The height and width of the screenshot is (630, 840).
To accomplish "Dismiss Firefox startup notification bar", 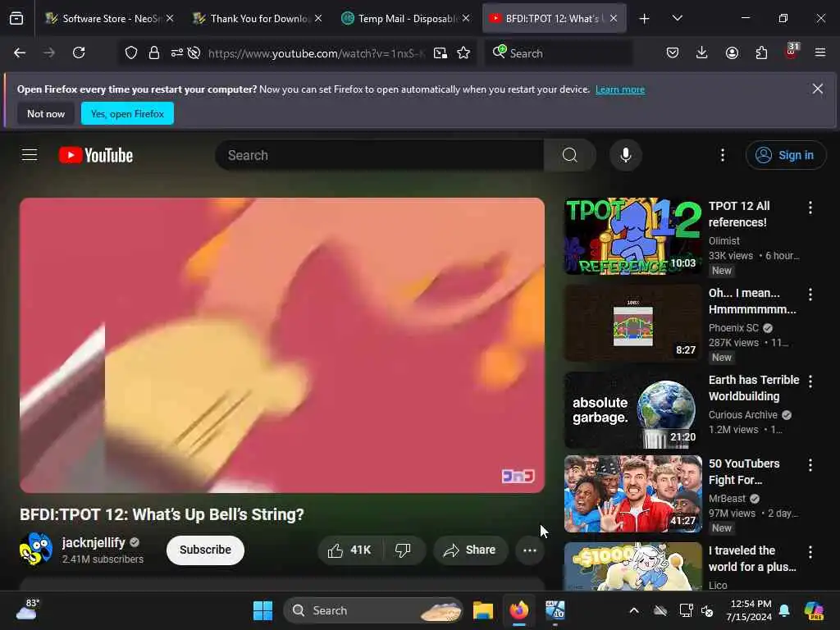I will (x=818, y=89).
